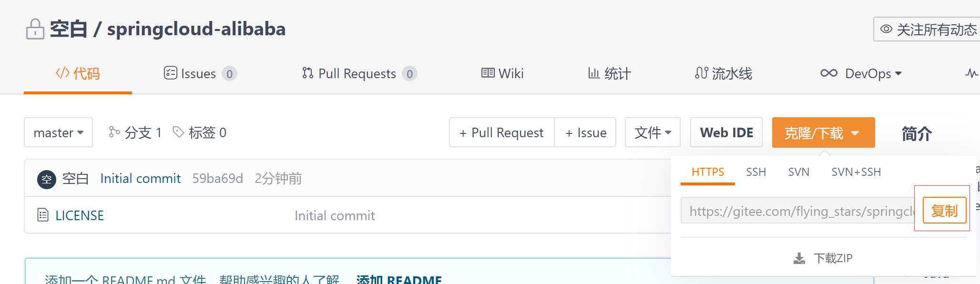Expand the DevOps dropdown menu
This screenshot has width=980, height=284.
click(861, 73)
